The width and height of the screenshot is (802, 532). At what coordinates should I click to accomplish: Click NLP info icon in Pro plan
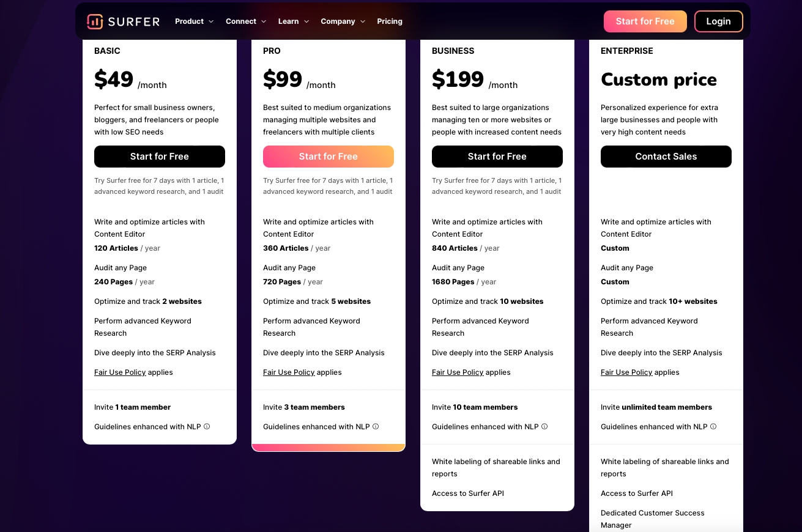click(376, 427)
